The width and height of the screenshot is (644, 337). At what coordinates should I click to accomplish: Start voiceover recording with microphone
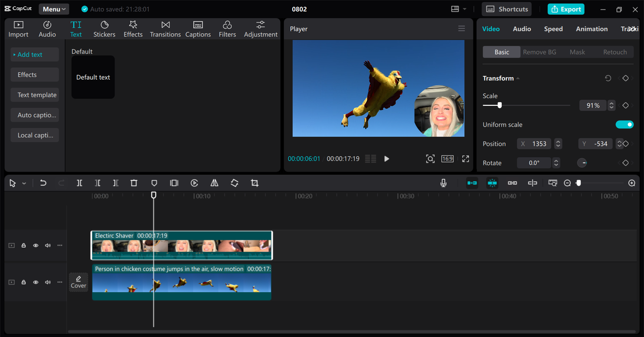pyautogui.click(x=443, y=183)
